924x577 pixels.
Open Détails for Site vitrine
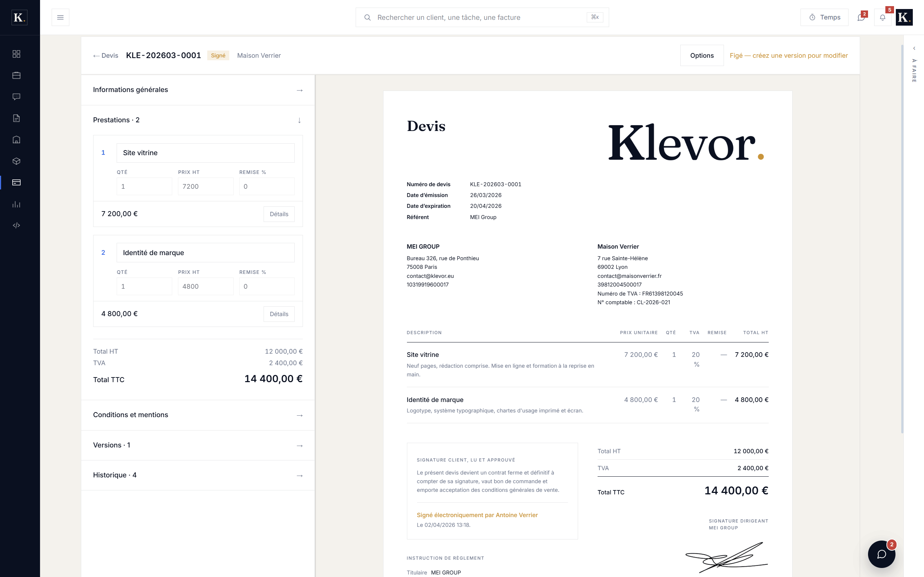click(x=279, y=214)
